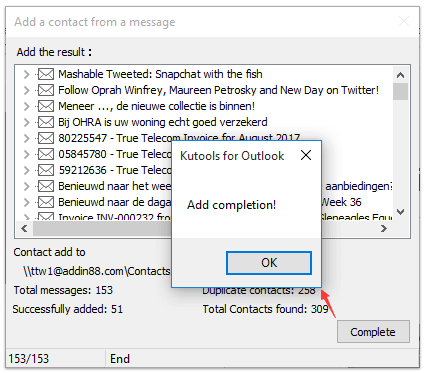Viewport: 424px width, 373px height.
Task: Select envelope icon for 59212636 True Telecom message
Action: 46,170
